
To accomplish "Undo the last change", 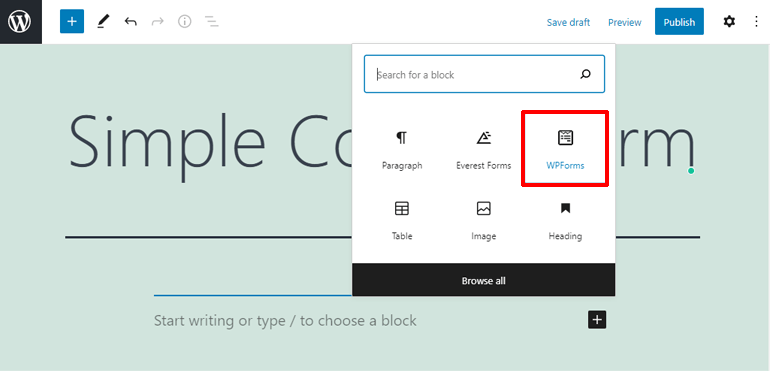I will click(130, 22).
